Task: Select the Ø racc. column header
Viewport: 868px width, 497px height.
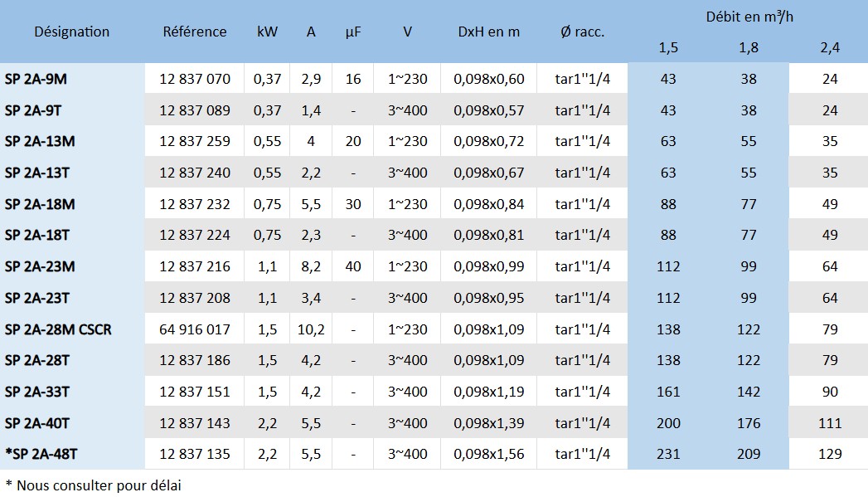Action: [x=582, y=32]
